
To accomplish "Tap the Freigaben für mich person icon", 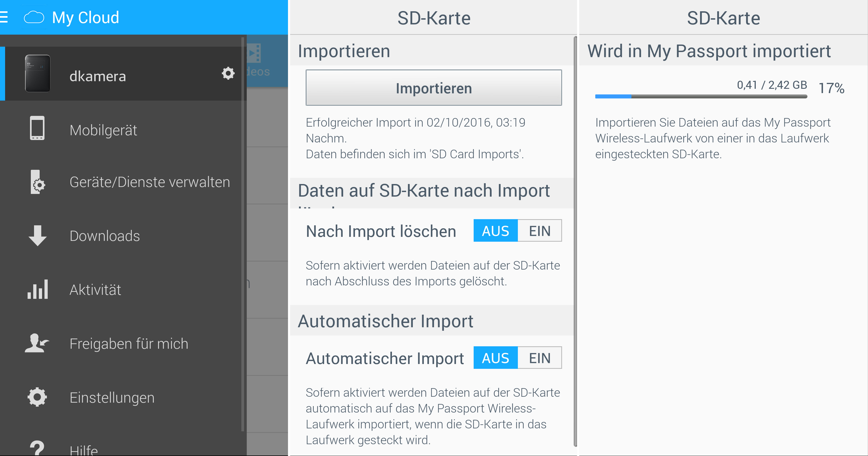I will [x=37, y=343].
